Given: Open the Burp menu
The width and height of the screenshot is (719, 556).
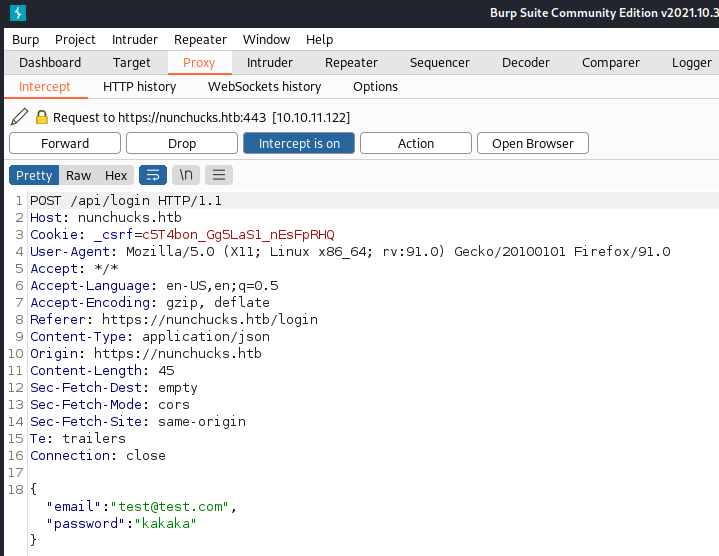Looking at the screenshot, I should (26, 39).
